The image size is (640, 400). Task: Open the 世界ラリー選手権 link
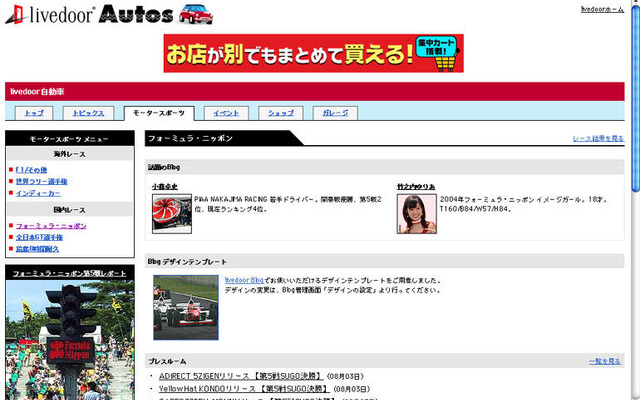(x=42, y=182)
